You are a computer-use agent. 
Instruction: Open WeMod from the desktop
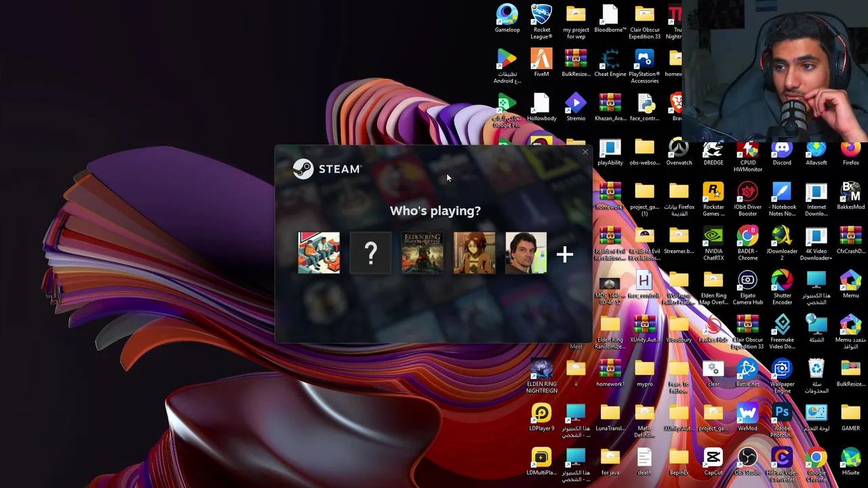747,418
